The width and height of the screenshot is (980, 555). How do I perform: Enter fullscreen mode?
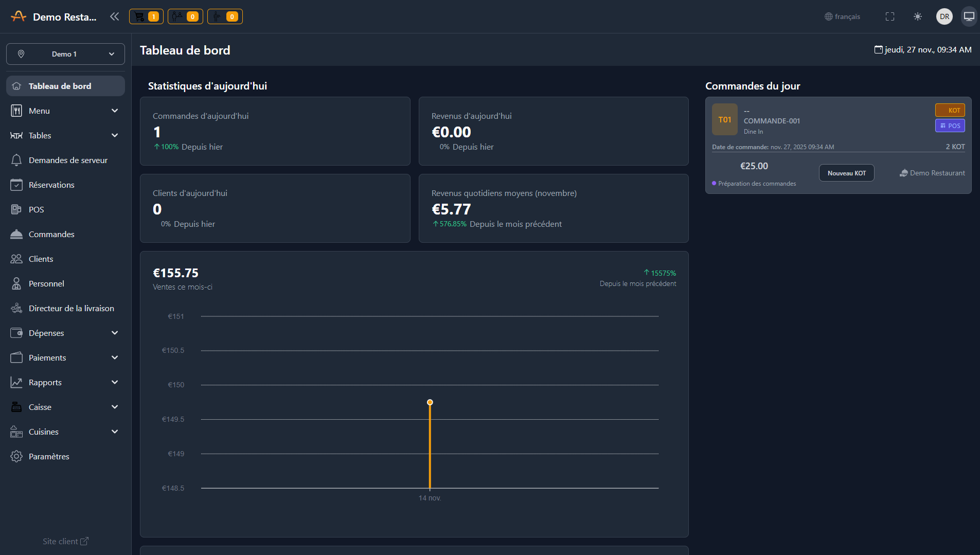tap(889, 16)
